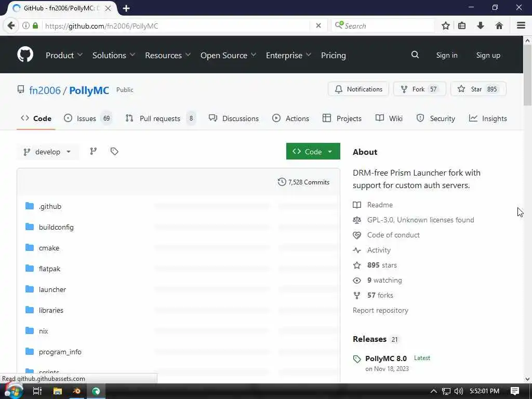Open the launcher folder
The width and height of the screenshot is (532, 399).
pos(52,289)
